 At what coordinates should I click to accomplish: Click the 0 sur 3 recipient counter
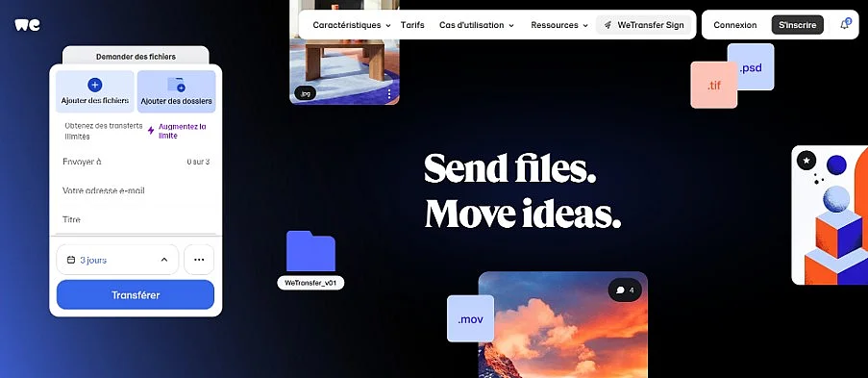click(x=198, y=162)
